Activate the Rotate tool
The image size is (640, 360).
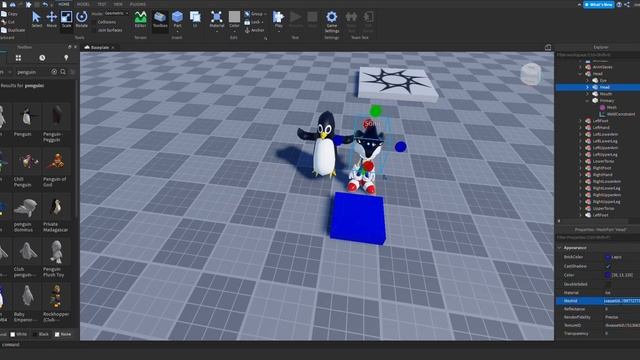(x=82, y=19)
